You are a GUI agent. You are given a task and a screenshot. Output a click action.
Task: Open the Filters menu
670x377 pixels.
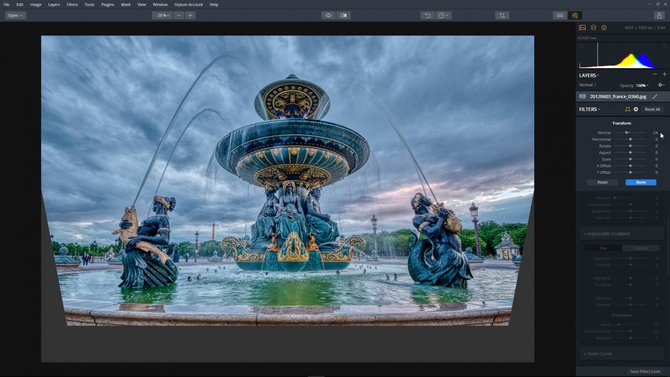[72, 5]
